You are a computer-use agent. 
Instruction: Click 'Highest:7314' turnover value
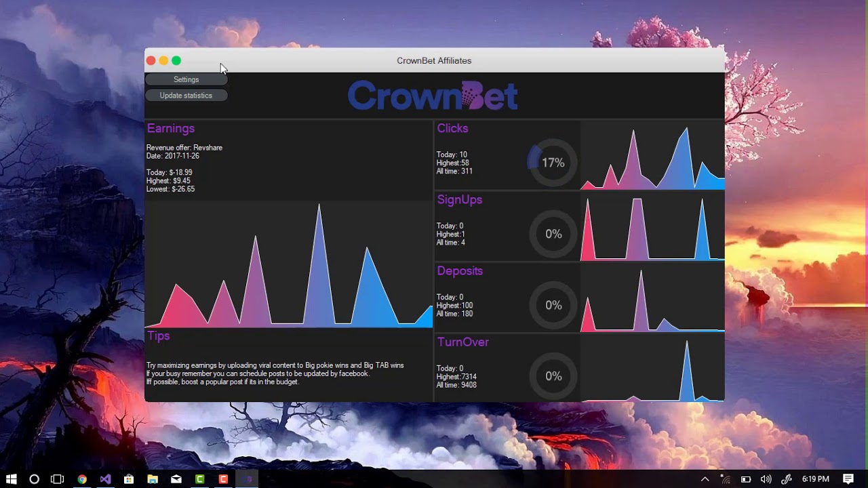point(456,377)
